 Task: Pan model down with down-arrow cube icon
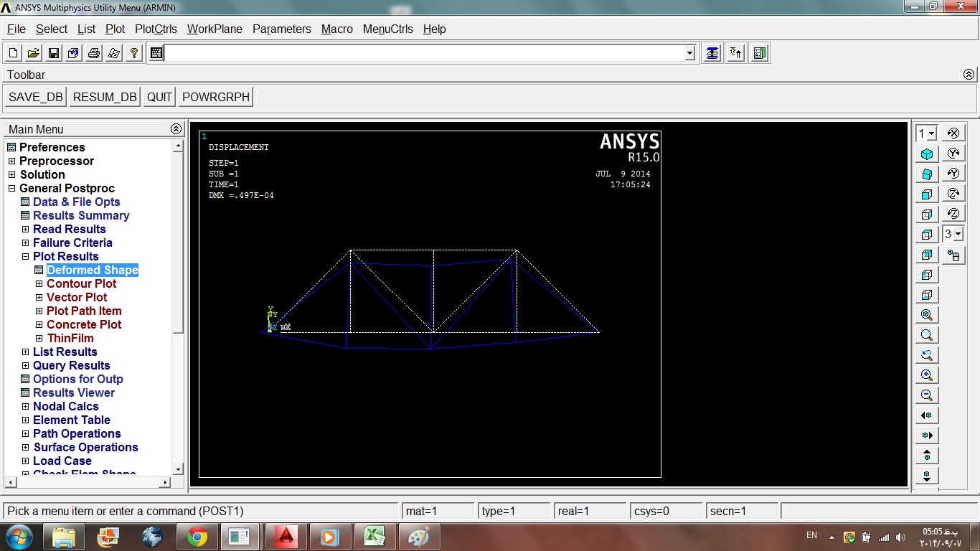tap(927, 476)
